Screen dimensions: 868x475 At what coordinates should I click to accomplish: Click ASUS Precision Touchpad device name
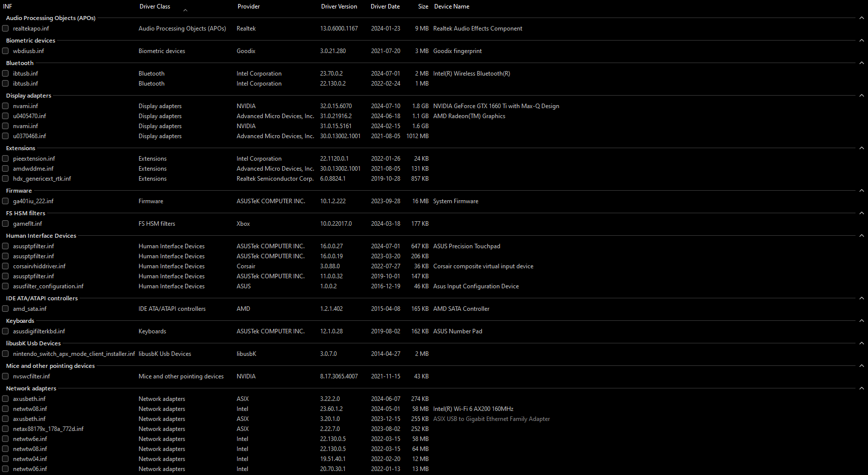coord(467,246)
